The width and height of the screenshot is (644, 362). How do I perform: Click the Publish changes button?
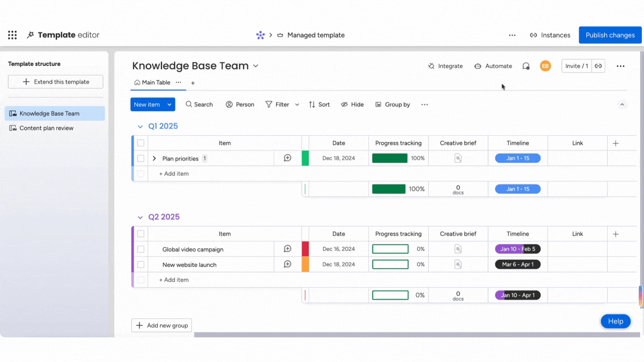tap(610, 35)
